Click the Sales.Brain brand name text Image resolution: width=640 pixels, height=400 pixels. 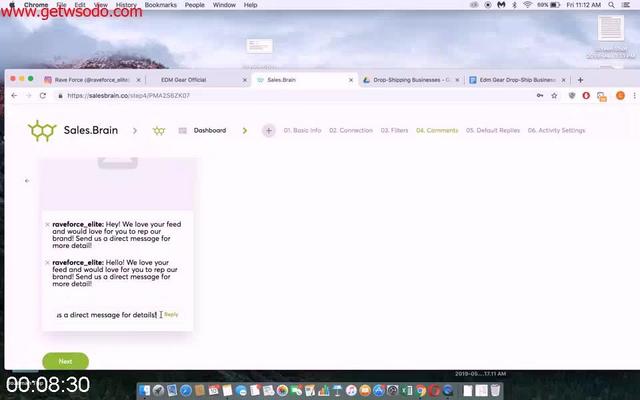point(91,131)
